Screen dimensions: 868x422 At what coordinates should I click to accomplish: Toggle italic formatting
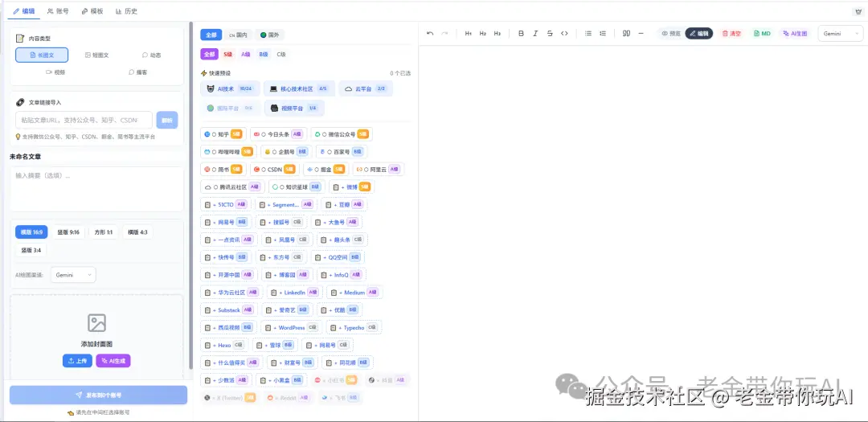535,33
